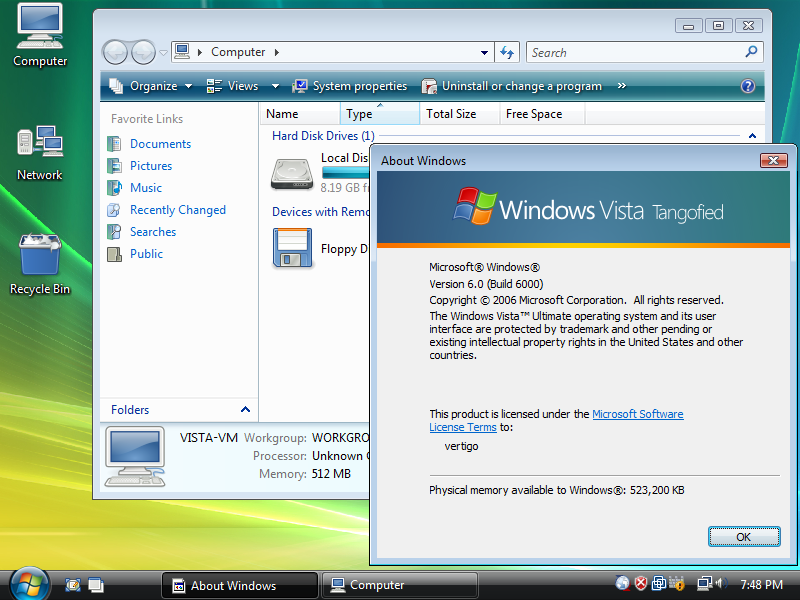Refresh the Computer folder view
The height and width of the screenshot is (600, 800).
pyautogui.click(x=507, y=52)
